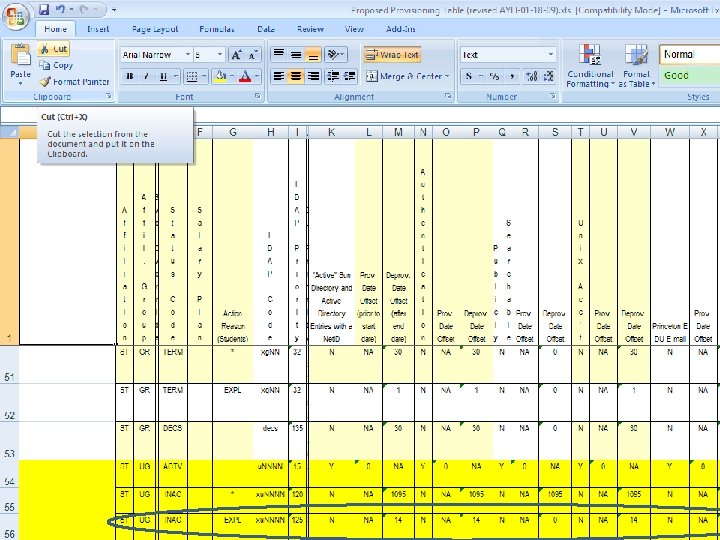The image size is (720, 540).
Task: Increase the cell indent
Action: (x=350, y=76)
